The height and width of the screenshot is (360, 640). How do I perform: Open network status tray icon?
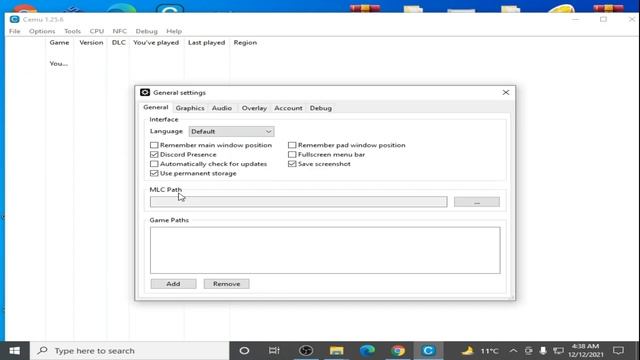(x=558, y=351)
